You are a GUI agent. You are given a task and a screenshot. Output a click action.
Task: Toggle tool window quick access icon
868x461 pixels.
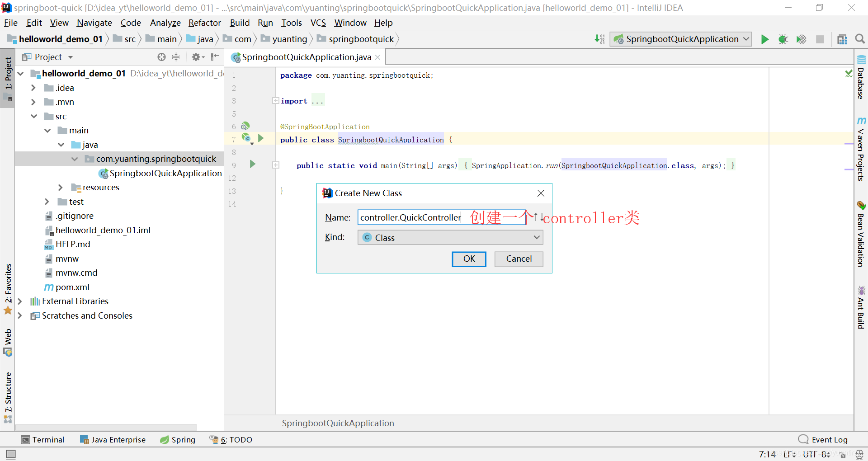(x=11, y=454)
